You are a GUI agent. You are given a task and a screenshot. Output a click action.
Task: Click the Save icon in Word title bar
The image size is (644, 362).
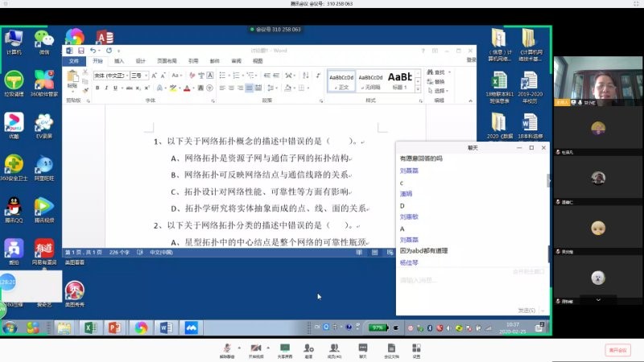point(80,51)
